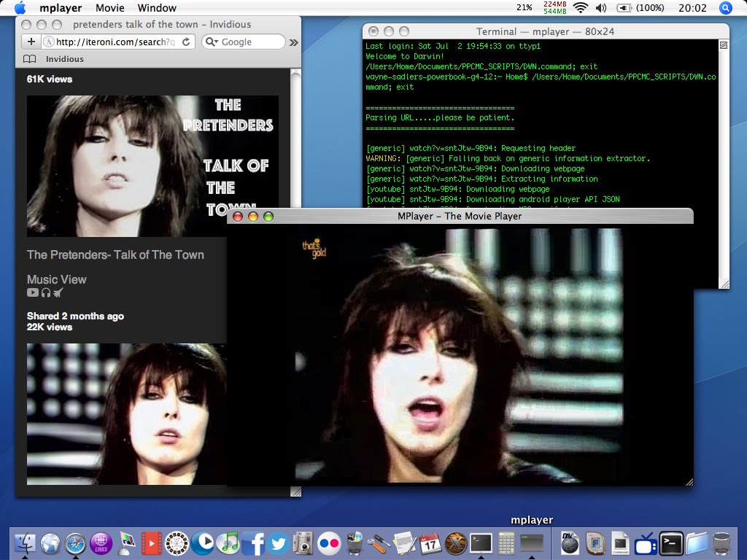Click the headphones audio-only icon
Screen dimensions: 747x560
click(46, 292)
